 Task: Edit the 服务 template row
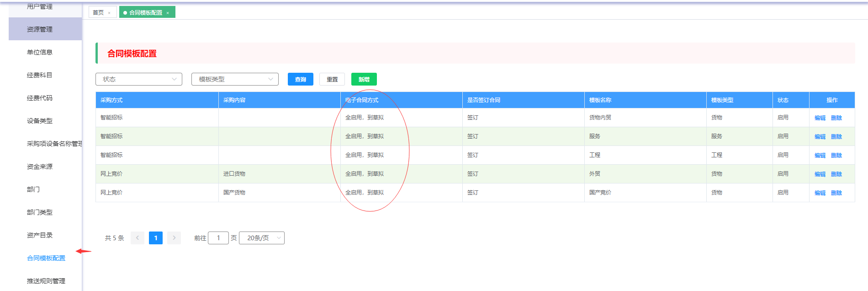point(820,137)
